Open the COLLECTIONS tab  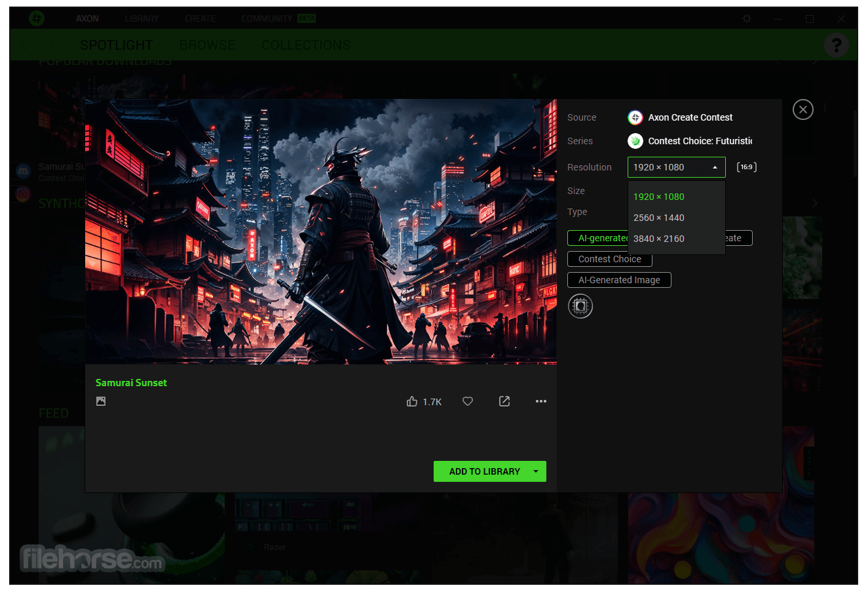pyautogui.click(x=306, y=45)
